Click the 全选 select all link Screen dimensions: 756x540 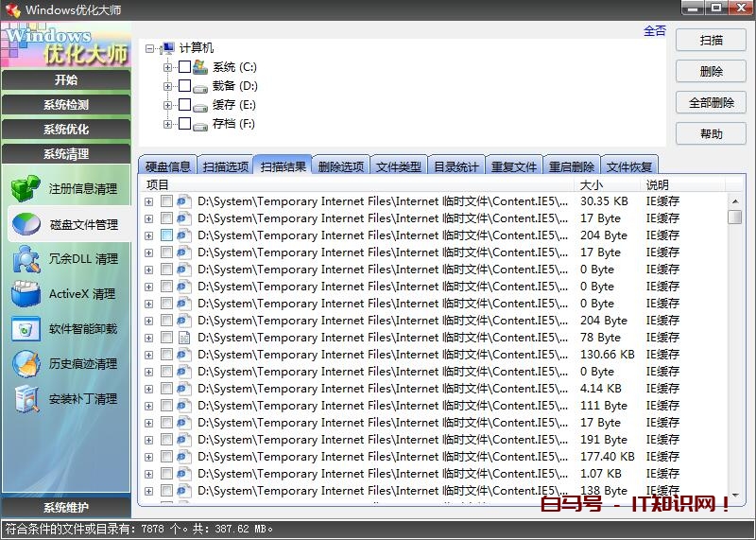point(654,30)
